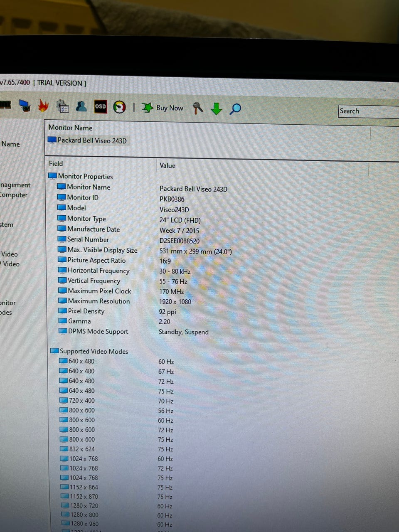Open the GPGPU benchmark monitor icon in toolbar

25,106
